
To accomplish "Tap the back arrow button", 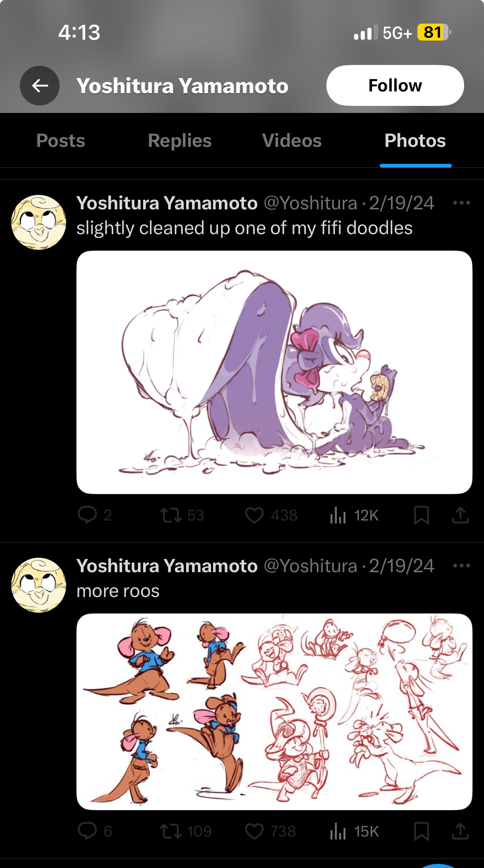I will tap(40, 86).
